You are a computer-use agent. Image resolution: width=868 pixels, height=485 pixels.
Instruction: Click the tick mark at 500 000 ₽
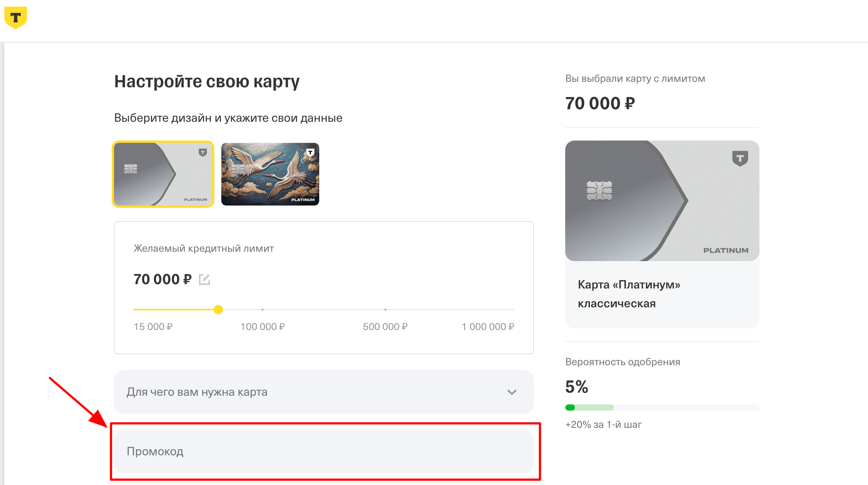tap(386, 309)
